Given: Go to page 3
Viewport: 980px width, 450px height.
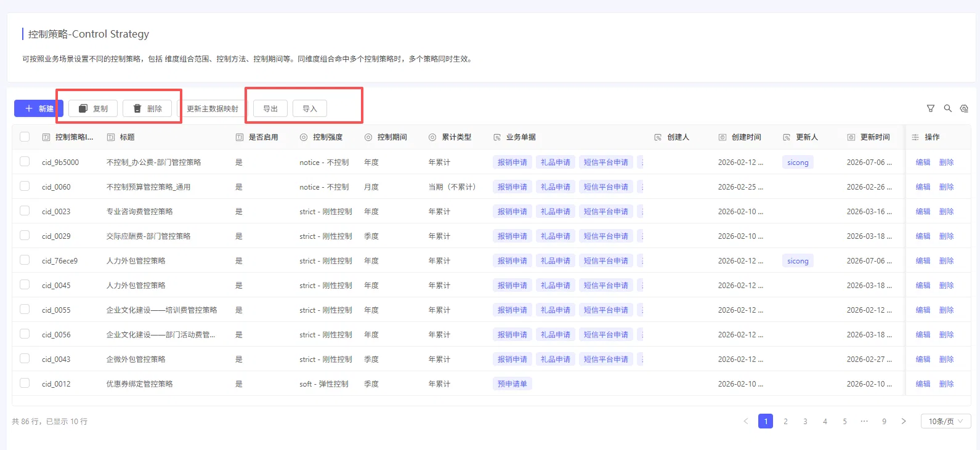Looking at the screenshot, I should pyautogui.click(x=805, y=421).
